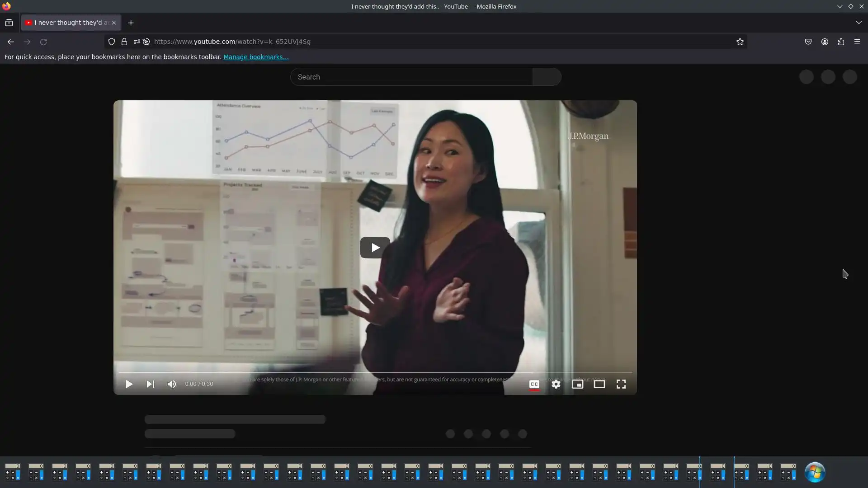This screenshot has width=868, height=488.
Task: Open Firefox application hamburger menu
Action: pos(857,42)
